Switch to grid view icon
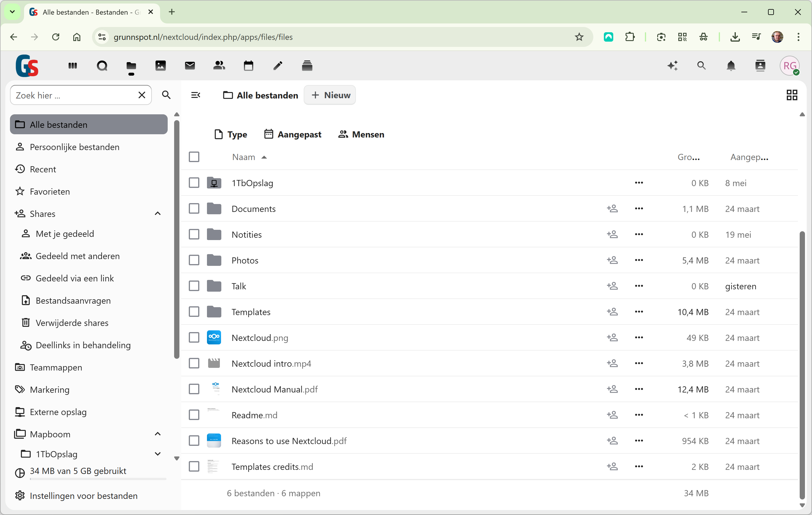Viewport: 812px width, 515px height. (792, 95)
